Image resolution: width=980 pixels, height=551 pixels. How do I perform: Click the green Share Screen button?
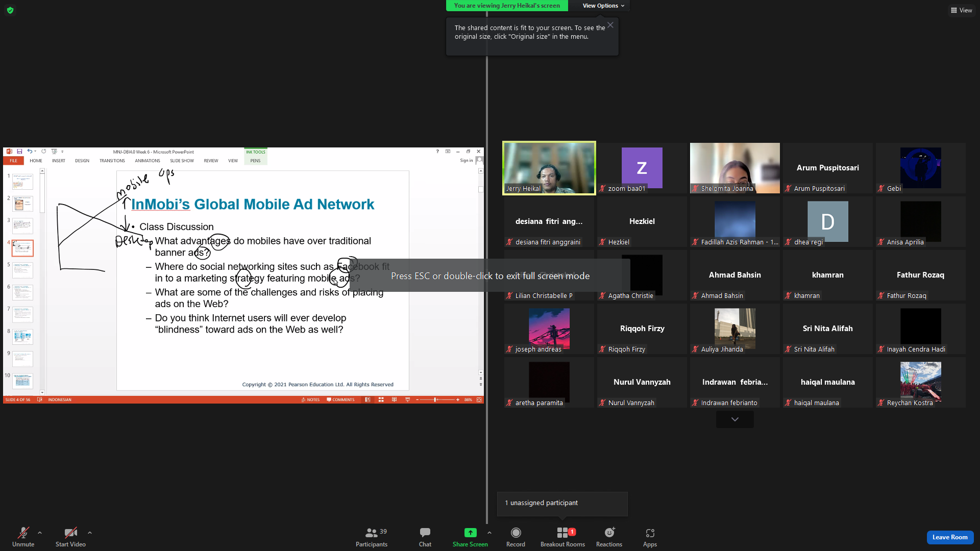pos(470,537)
